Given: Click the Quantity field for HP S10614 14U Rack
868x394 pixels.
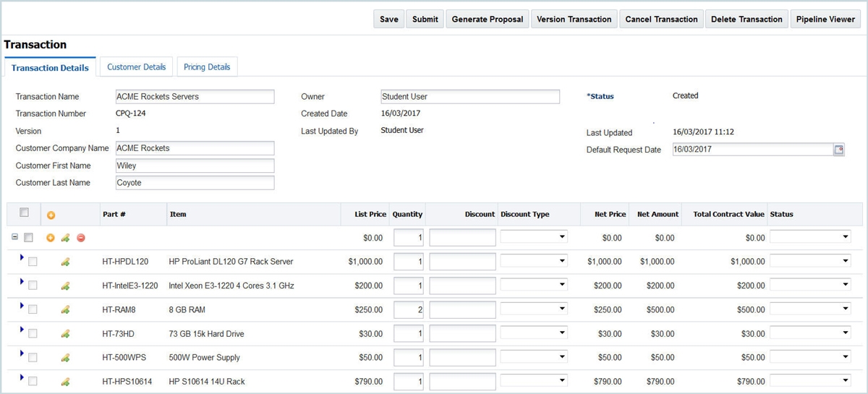Looking at the screenshot, I should 409,381.
